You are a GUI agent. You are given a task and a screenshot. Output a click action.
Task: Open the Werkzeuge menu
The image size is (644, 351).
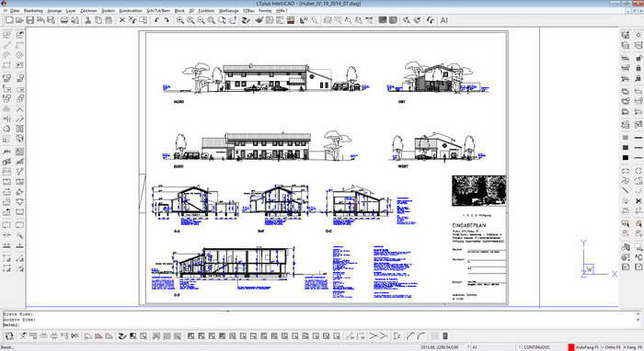click(x=229, y=11)
